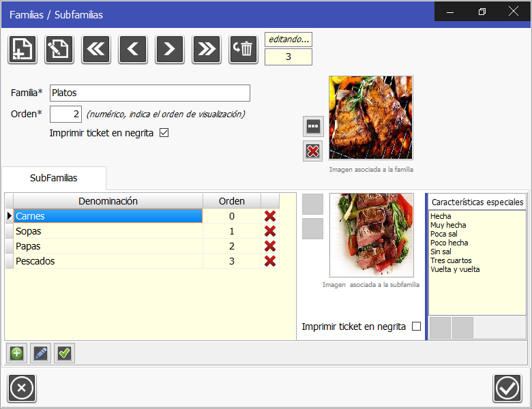Click the Familia name input field

[x=150, y=93]
